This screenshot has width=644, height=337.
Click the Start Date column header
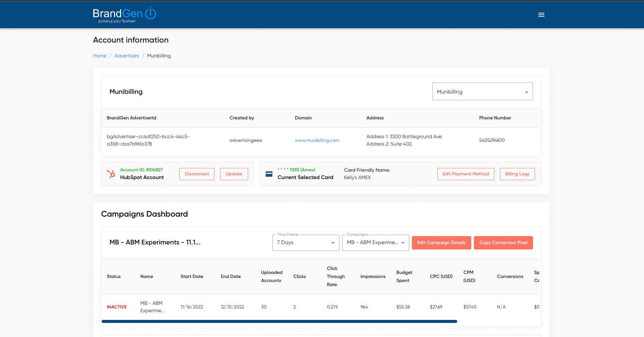[x=192, y=276]
